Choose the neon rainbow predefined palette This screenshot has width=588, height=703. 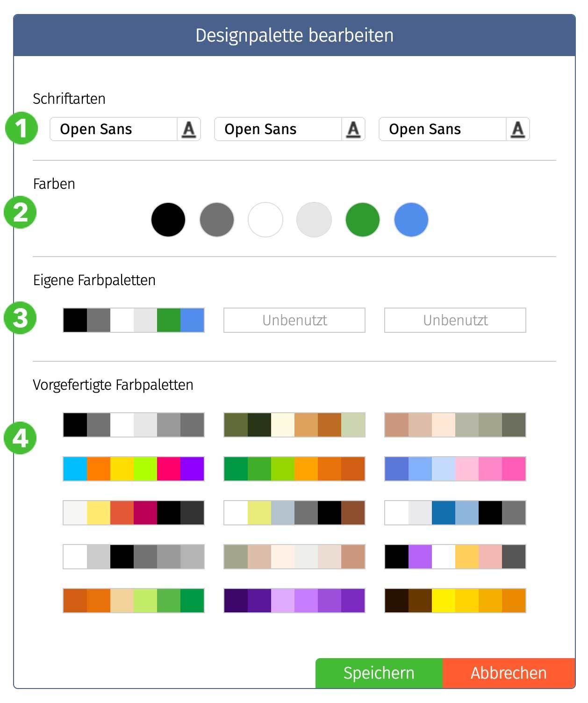pos(134,469)
